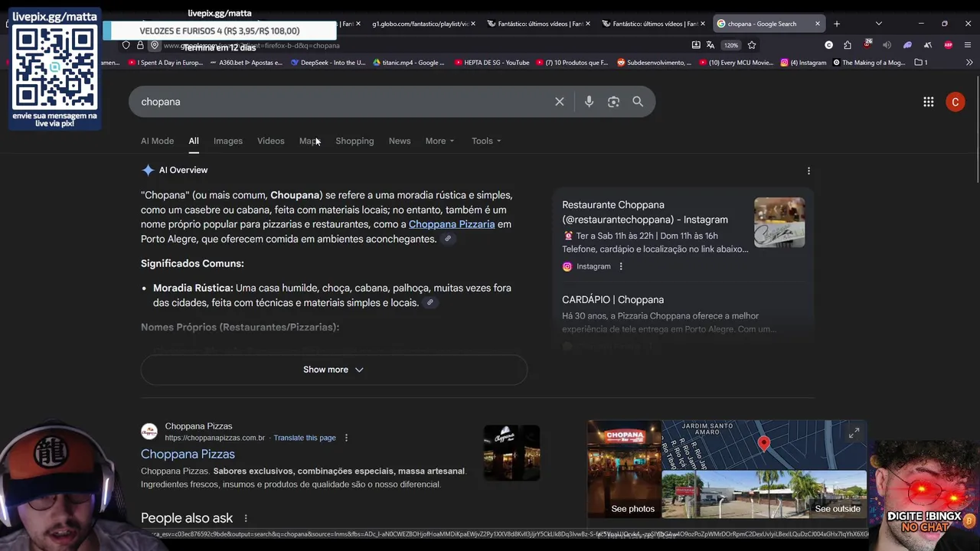This screenshot has width=980, height=551.
Task: Click Translate this page link
Action: (x=305, y=438)
